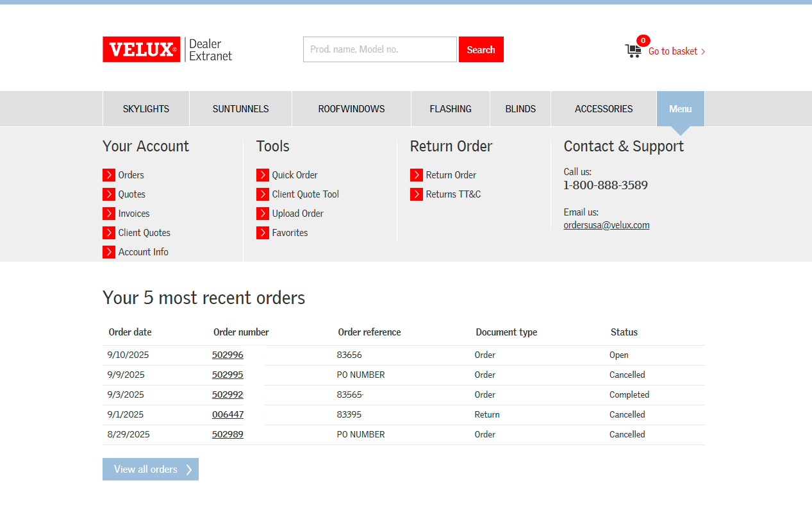This screenshot has width=812, height=508.
Task: Open order number 502992
Action: (228, 394)
